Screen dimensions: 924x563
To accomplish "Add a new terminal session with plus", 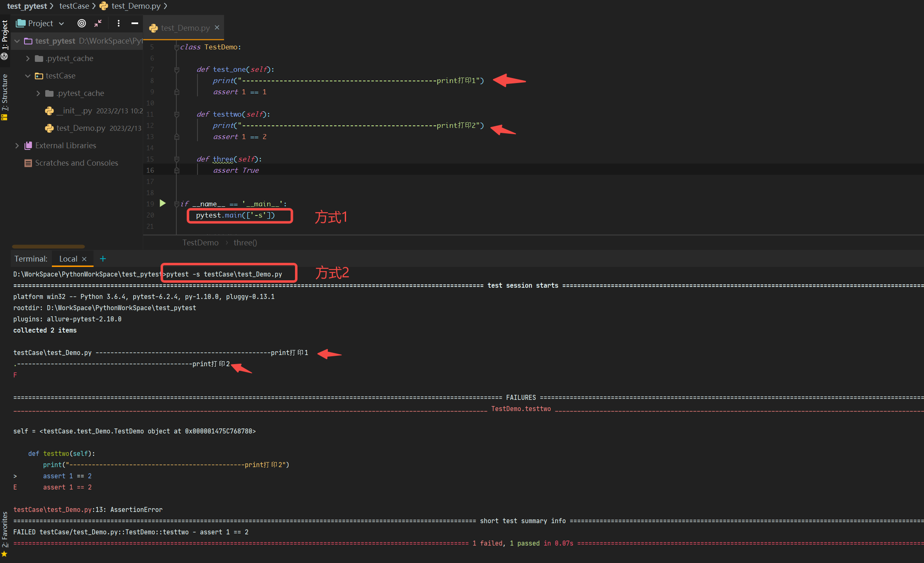I will pyautogui.click(x=103, y=259).
